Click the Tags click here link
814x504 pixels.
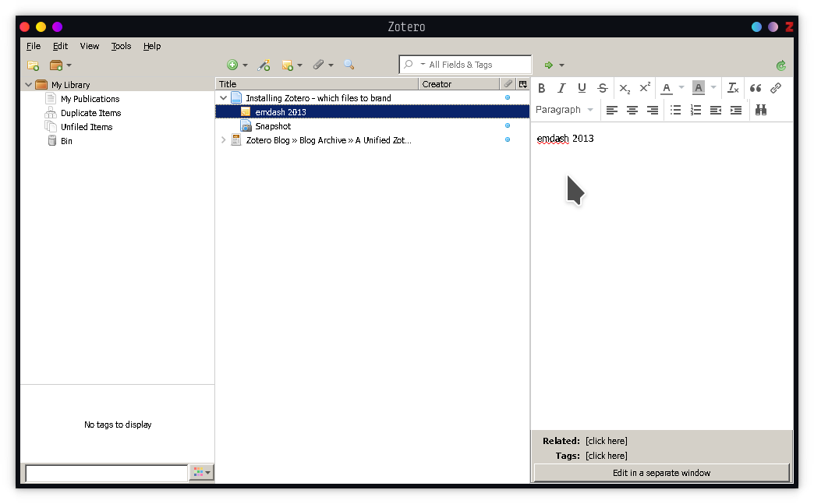click(x=606, y=456)
